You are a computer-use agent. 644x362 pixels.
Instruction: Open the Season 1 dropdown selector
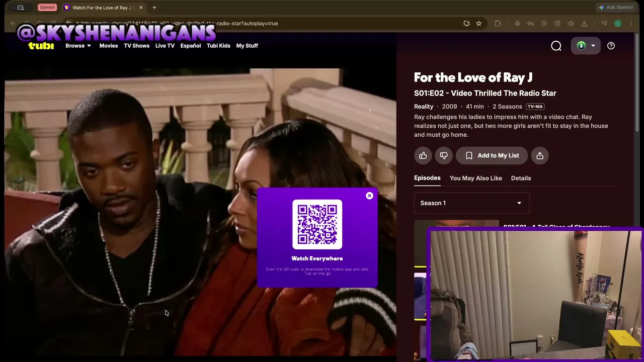pos(472,203)
